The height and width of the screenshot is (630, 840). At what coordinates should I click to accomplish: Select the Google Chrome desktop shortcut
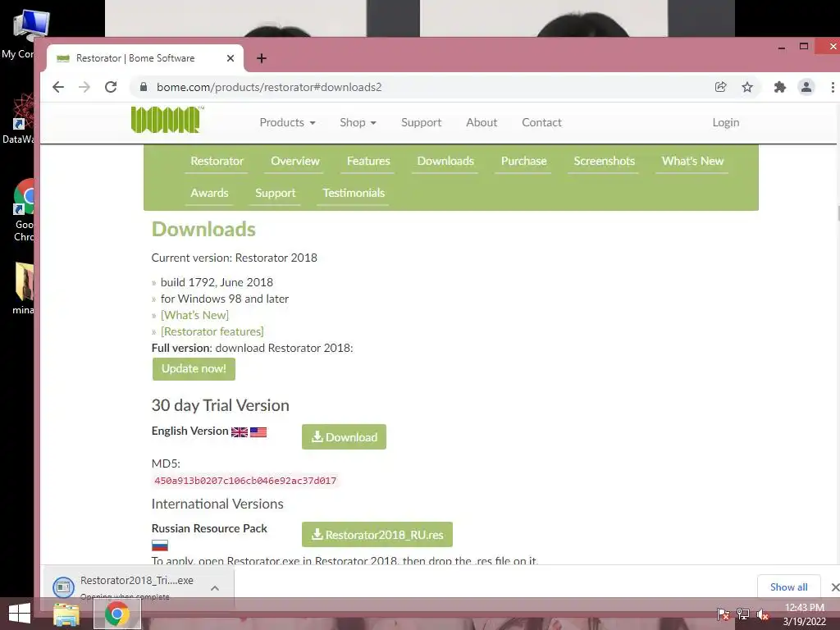pyautogui.click(x=24, y=211)
